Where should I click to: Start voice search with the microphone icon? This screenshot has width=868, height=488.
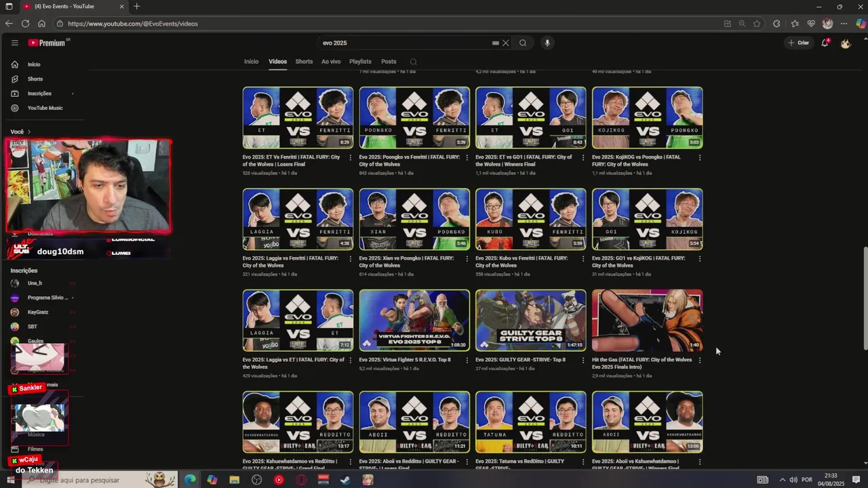tap(547, 43)
